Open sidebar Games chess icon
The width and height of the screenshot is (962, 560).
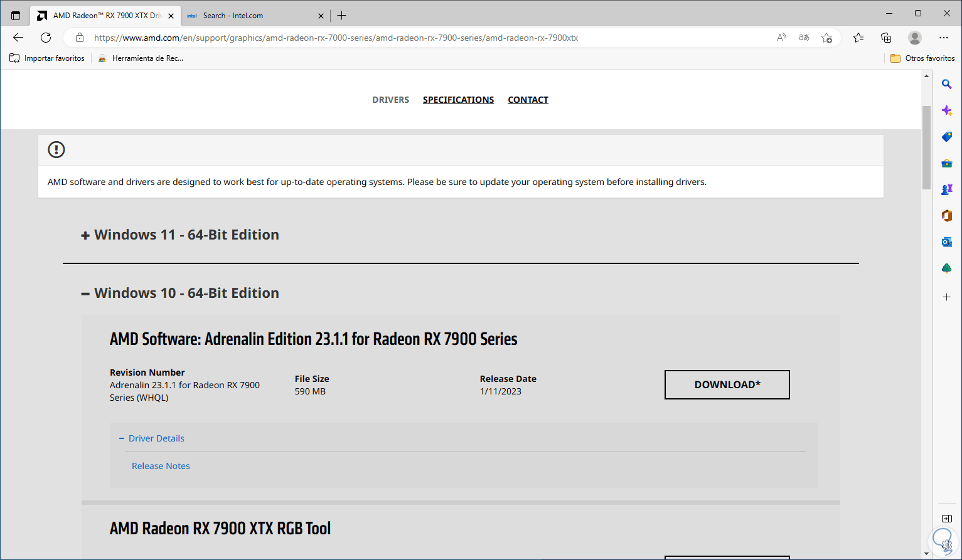click(947, 189)
